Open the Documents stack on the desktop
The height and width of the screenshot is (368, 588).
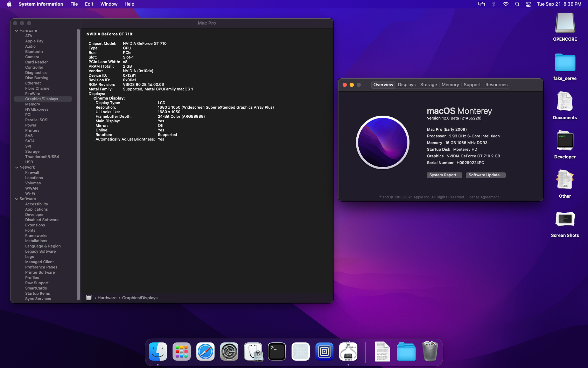[565, 102]
